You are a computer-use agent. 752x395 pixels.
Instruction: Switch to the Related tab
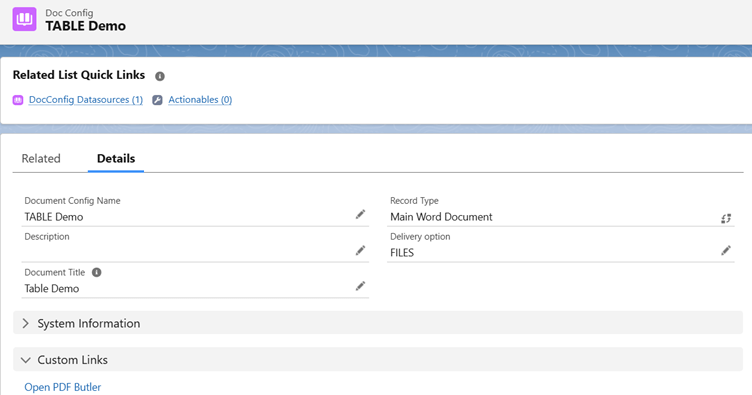(41, 159)
